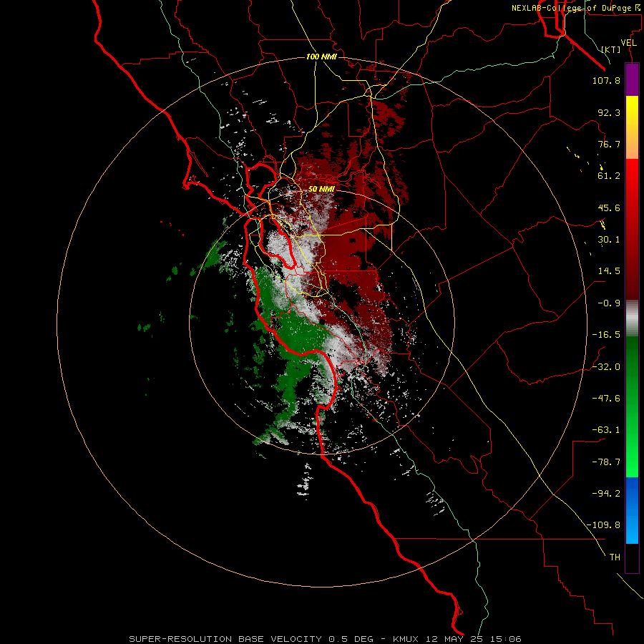Click the -32.0 velocity scale value
Viewport: 644px width, 644px height.
(x=606, y=367)
